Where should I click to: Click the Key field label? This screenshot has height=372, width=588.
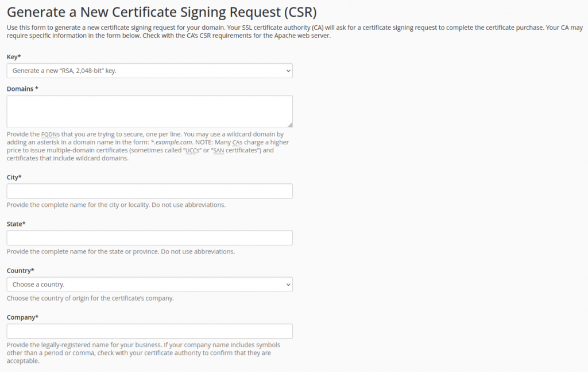14,57
